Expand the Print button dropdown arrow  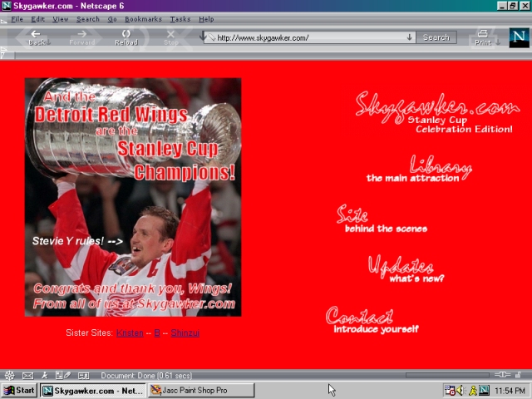[497, 42]
